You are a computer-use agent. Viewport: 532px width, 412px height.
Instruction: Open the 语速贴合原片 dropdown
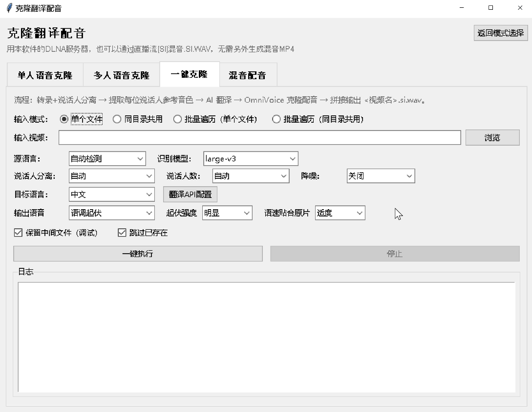click(x=340, y=213)
